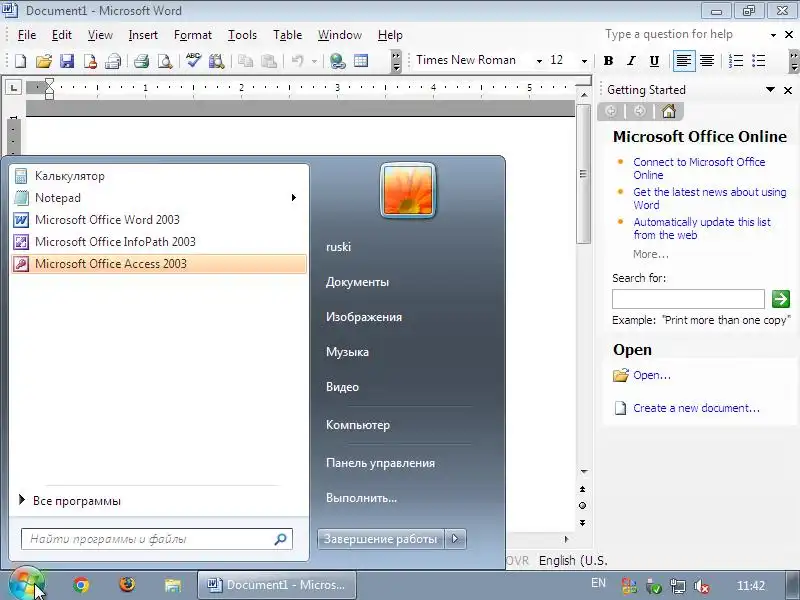Screen dimensions: 800x600
Task: Open Getting Started task pane dropdown
Action: point(770,90)
